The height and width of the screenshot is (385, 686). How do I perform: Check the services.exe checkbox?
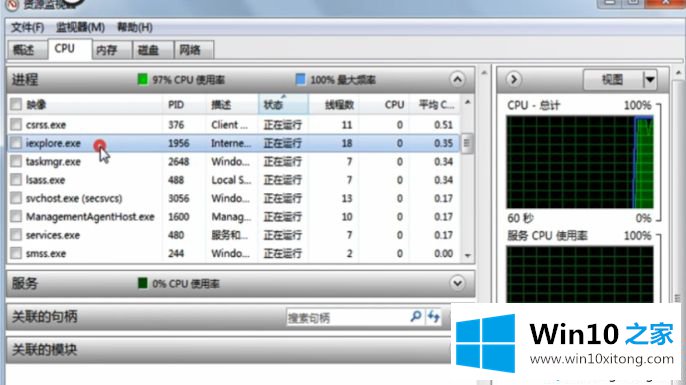[16, 235]
